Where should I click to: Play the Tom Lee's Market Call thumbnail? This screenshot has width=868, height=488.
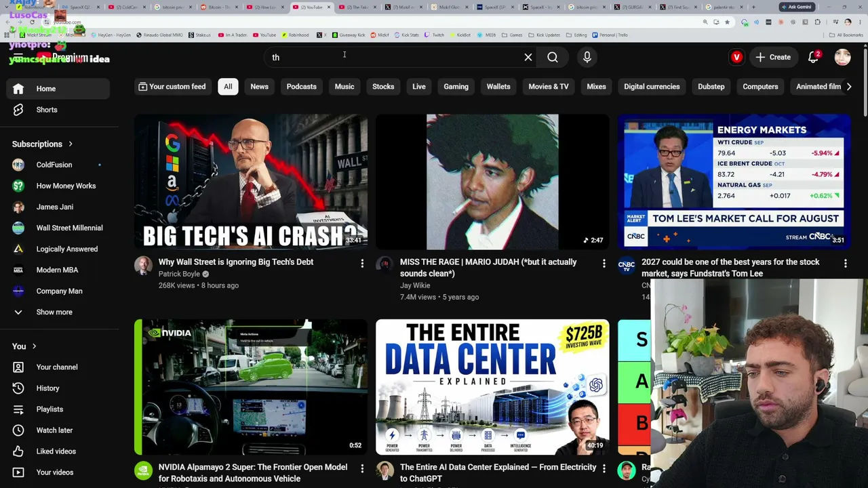click(x=734, y=182)
